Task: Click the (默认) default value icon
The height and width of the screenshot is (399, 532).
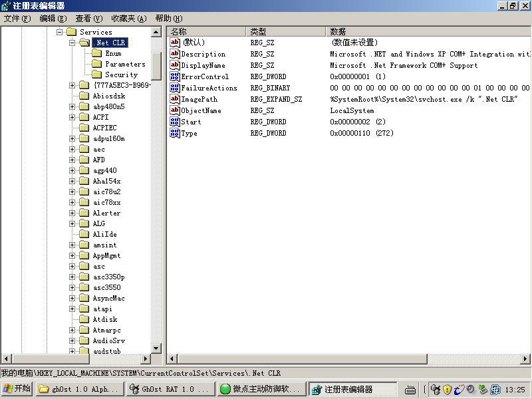Action: tap(175, 43)
